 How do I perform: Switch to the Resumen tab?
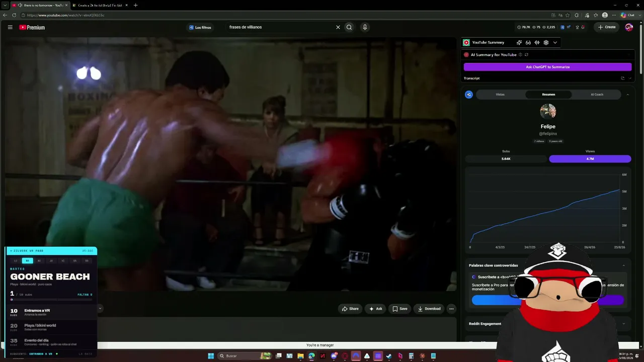(548, 95)
